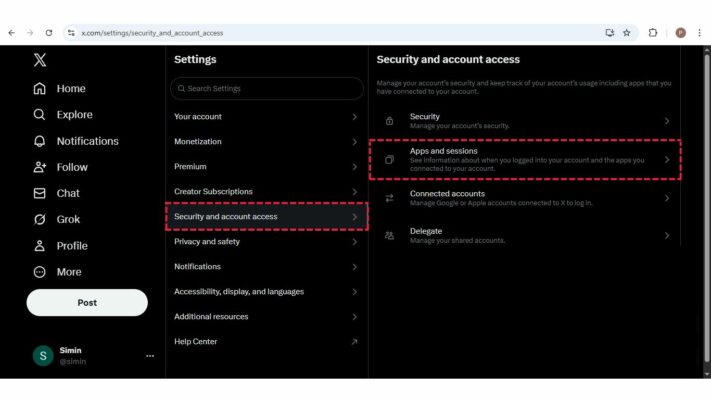The image size is (711, 400).
Task: Click the site information icon in address bar
Action: pyautogui.click(x=71, y=33)
